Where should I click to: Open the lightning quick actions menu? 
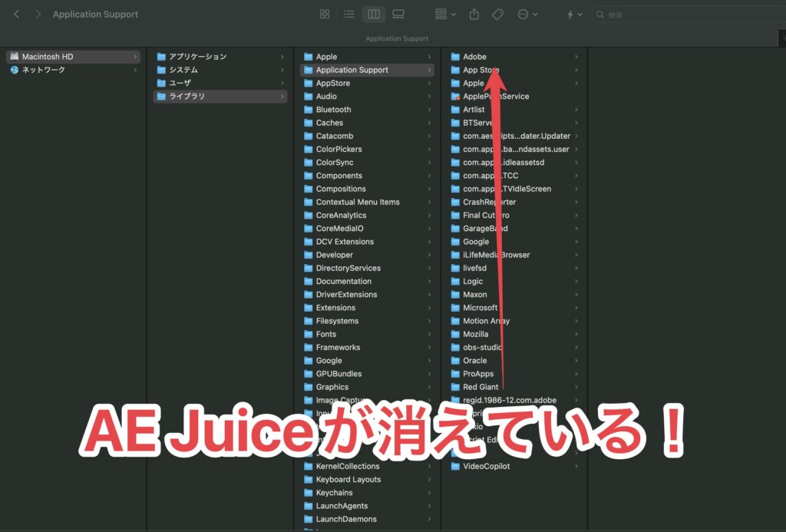tap(574, 14)
